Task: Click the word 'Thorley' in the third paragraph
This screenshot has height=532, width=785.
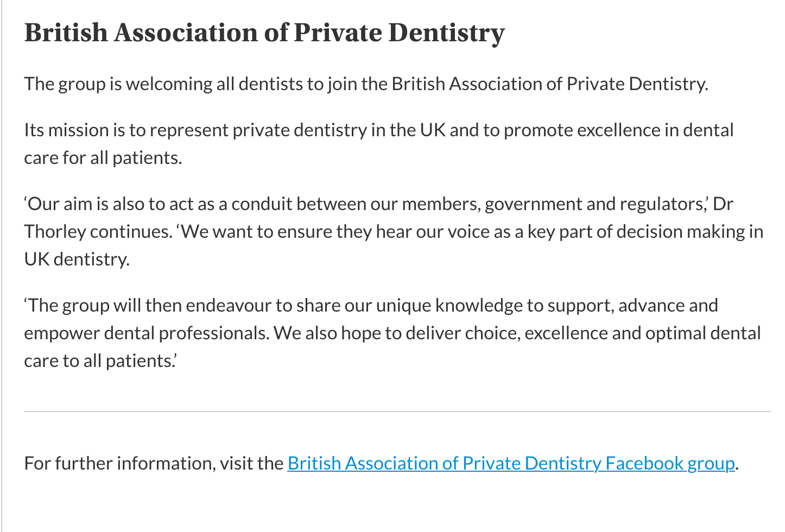Action: (x=55, y=232)
